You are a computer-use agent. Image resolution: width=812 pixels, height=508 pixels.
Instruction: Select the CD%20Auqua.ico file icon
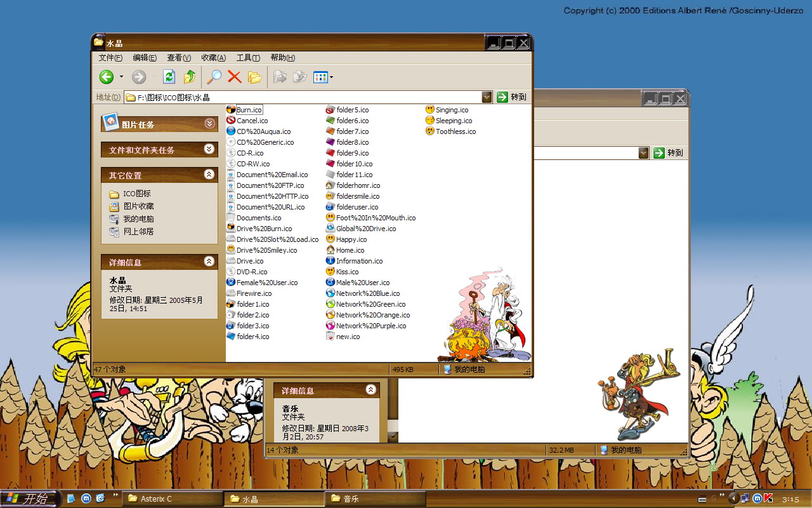point(231,131)
